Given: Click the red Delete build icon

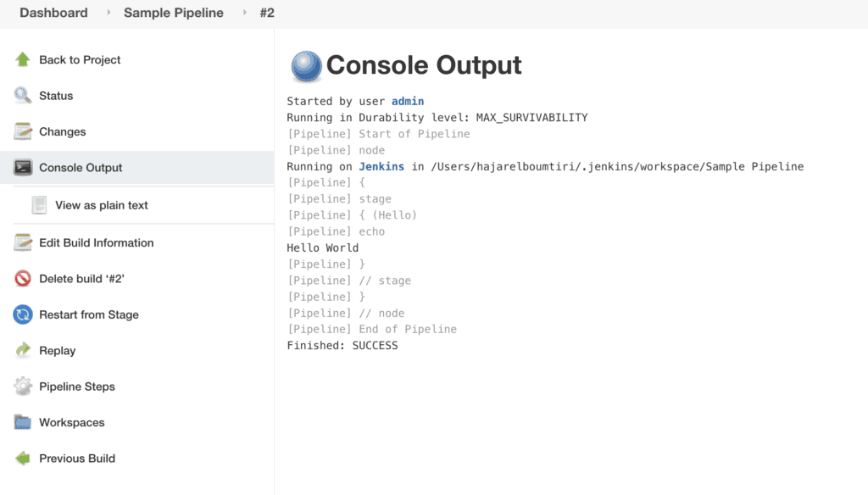Looking at the screenshot, I should click(23, 278).
